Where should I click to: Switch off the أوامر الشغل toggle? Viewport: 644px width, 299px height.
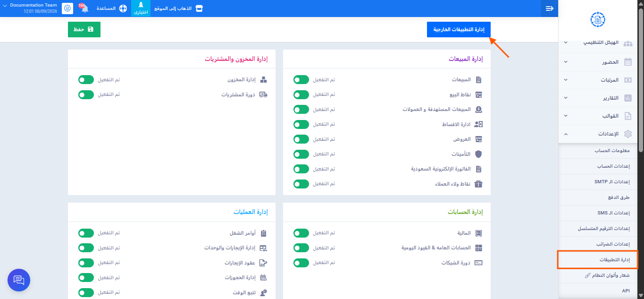(x=86, y=233)
